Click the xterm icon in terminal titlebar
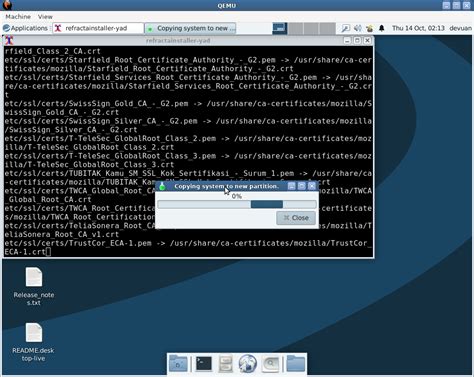 click(x=9, y=40)
